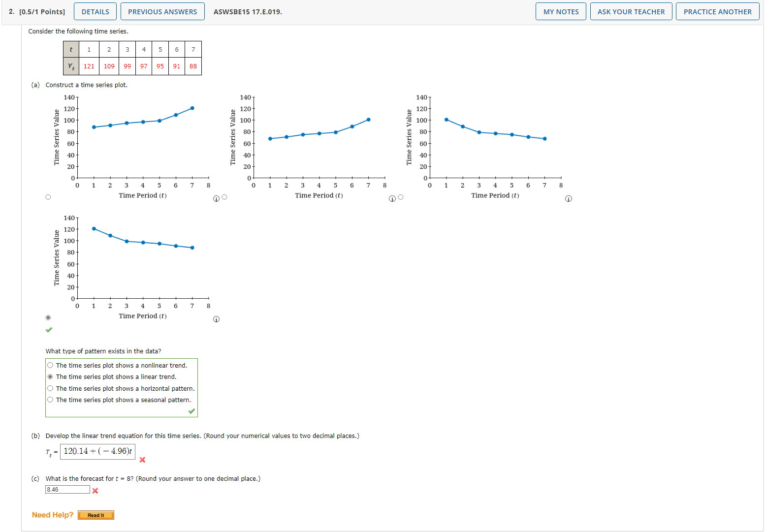This screenshot has width=766, height=532.
Task: Choose linear trend option
Action: point(50,377)
